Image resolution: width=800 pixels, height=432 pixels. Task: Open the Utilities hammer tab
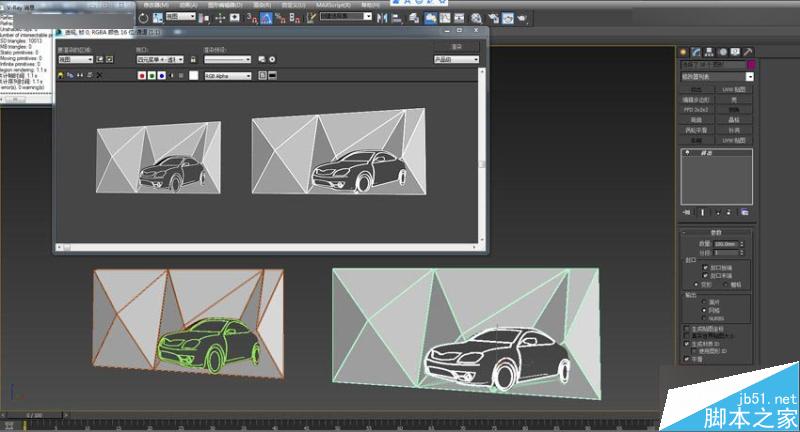[x=748, y=50]
